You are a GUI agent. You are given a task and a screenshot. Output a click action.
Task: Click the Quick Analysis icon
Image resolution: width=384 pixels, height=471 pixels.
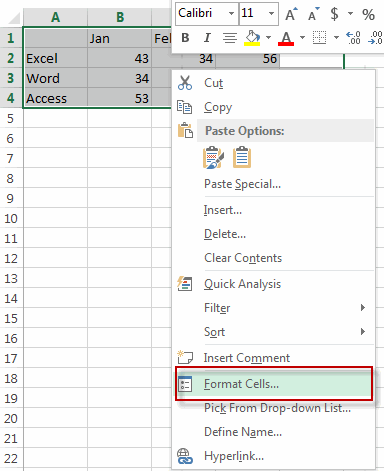[184, 284]
